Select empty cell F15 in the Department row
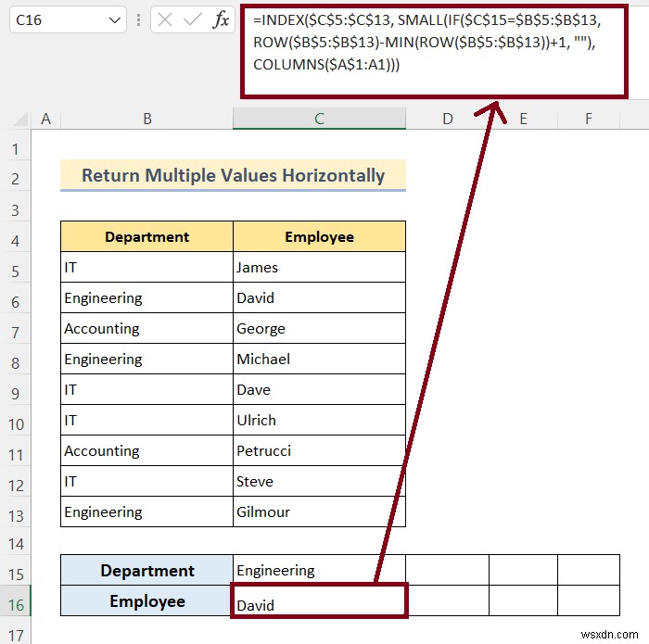This screenshot has width=649, height=644. coord(589,570)
